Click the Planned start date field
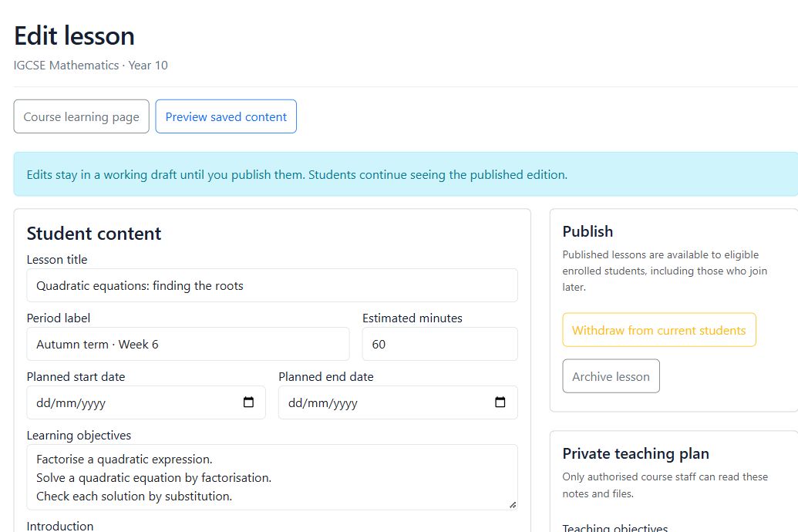Screen dimensions: 798x532 [146, 402]
